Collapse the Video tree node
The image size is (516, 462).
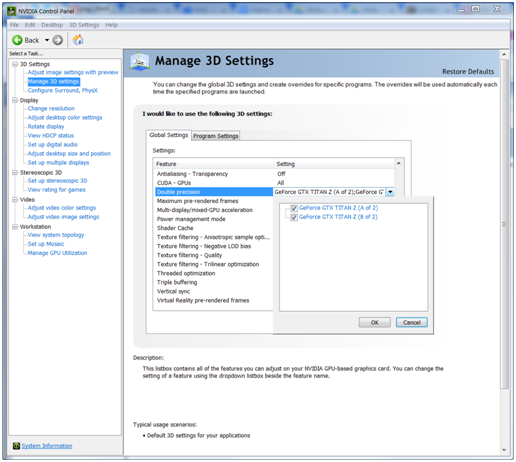pos(15,199)
